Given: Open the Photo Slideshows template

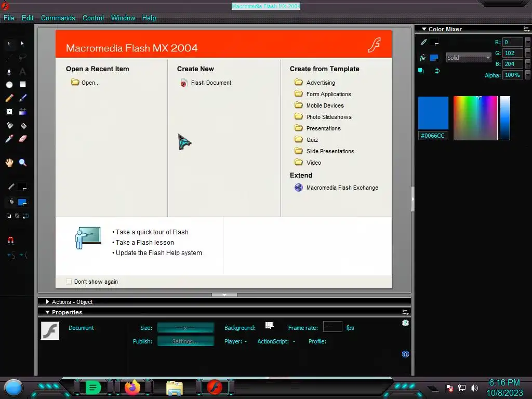Looking at the screenshot, I should tap(323, 117).
